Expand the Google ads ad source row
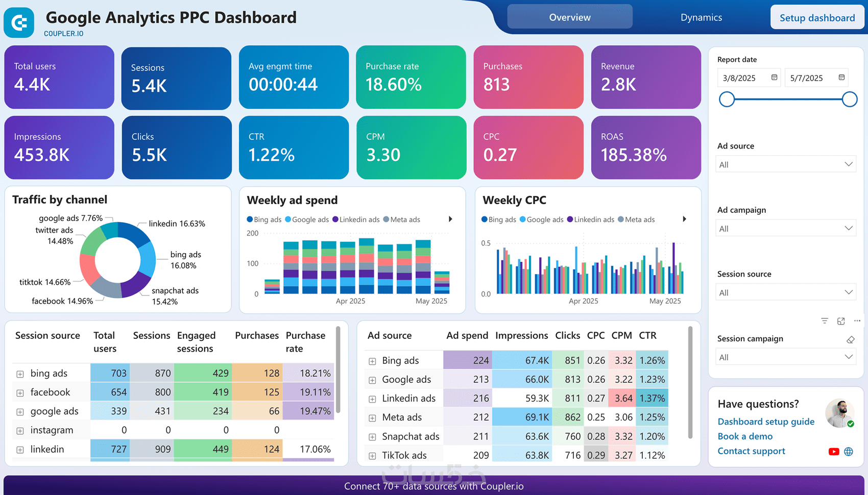This screenshot has height=495, width=868. (372, 380)
